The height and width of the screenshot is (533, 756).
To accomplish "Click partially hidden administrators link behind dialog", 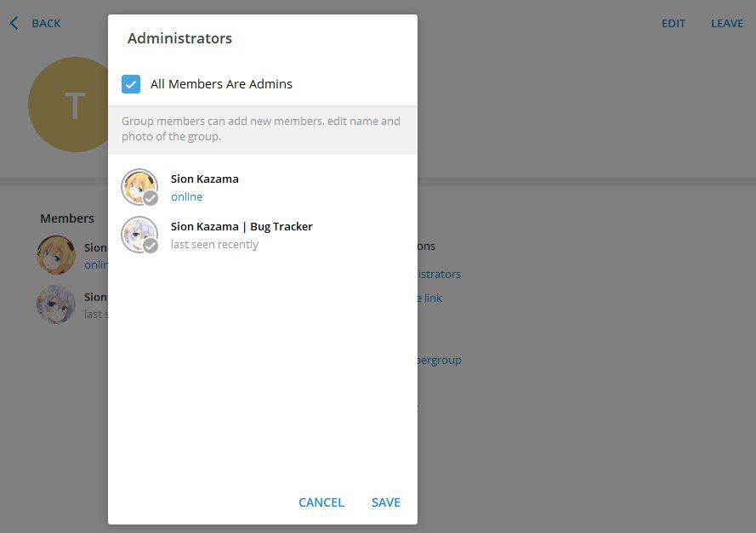I will pyautogui.click(x=439, y=275).
